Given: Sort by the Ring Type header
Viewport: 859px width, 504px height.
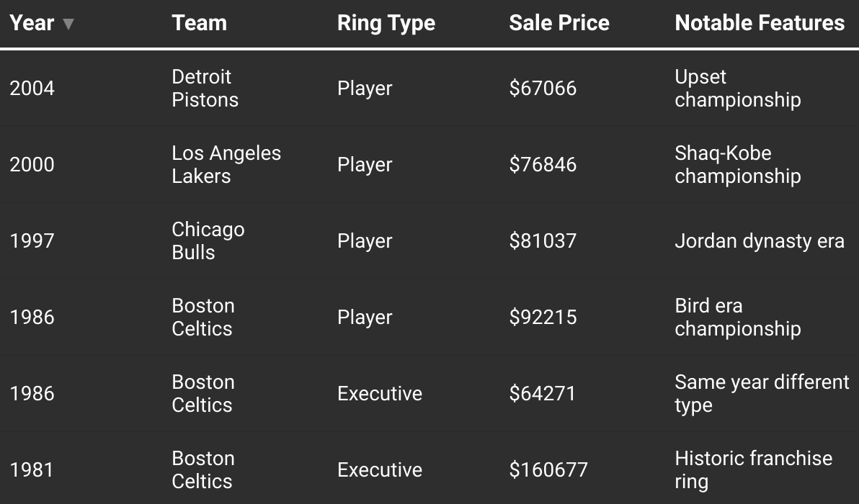Looking at the screenshot, I should (x=386, y=23).
